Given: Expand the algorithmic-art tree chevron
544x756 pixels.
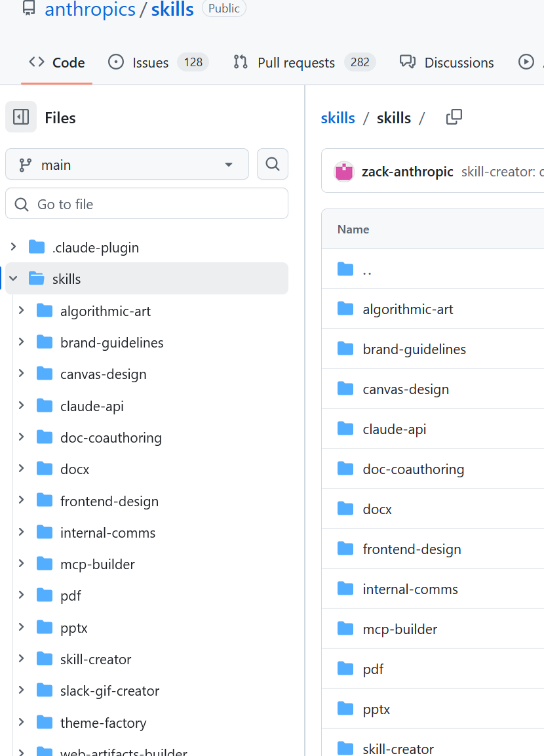Looking at the screenshot, I should [21, 310].
